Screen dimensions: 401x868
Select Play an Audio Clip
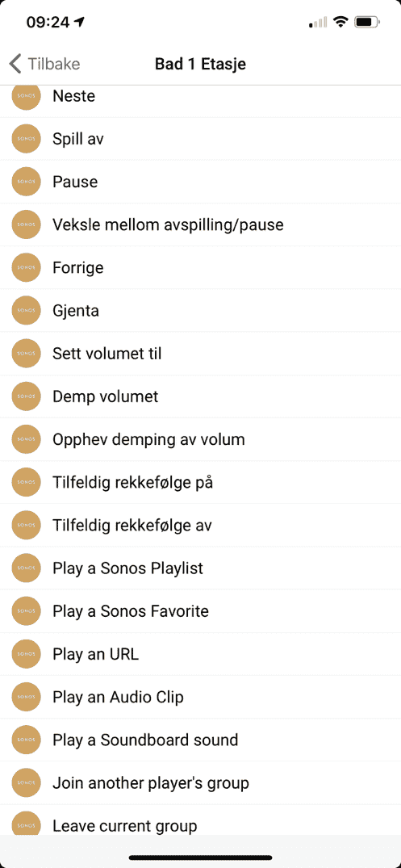click(x=200, y=697)
